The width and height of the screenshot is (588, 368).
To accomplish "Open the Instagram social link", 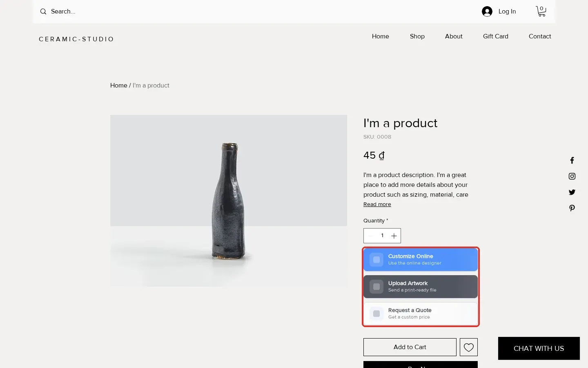I will click(572, 176).
